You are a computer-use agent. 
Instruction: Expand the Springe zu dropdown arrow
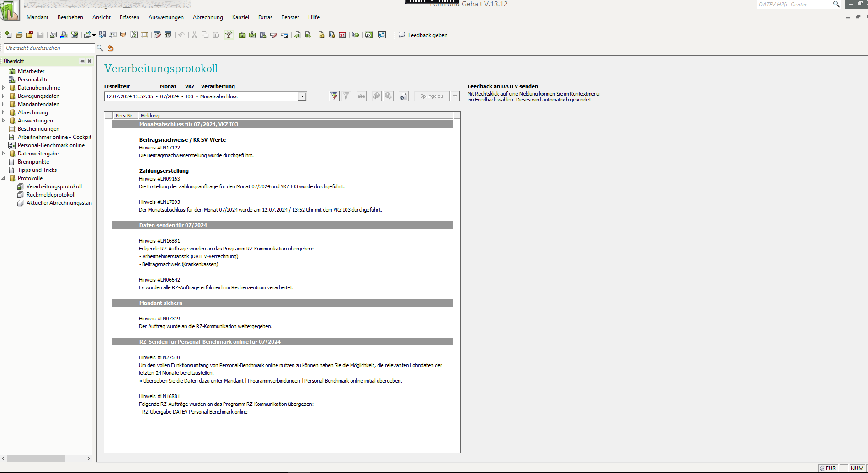[x=455, y=96]
